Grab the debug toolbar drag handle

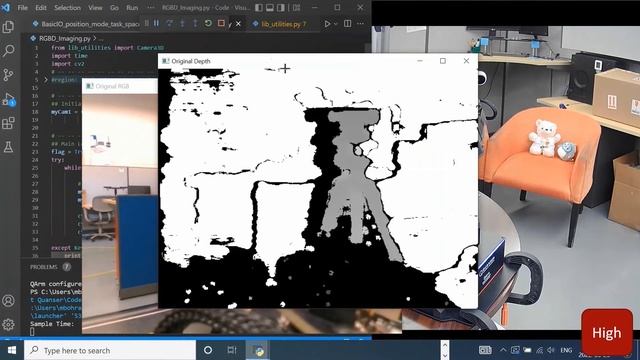tap(147, 24)
